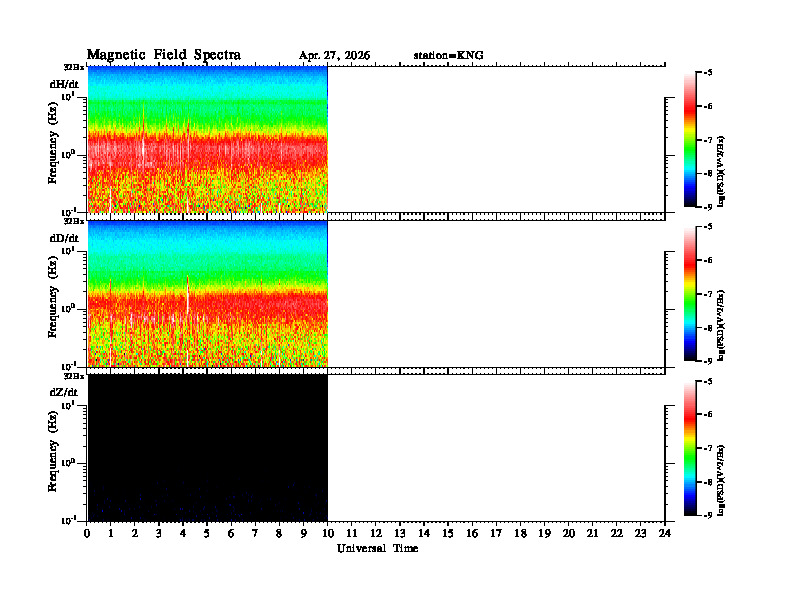Click the log(PSD) label of dZ/dt color bar
The height and width of the screenshot is (612, 792).
(721, 479)
